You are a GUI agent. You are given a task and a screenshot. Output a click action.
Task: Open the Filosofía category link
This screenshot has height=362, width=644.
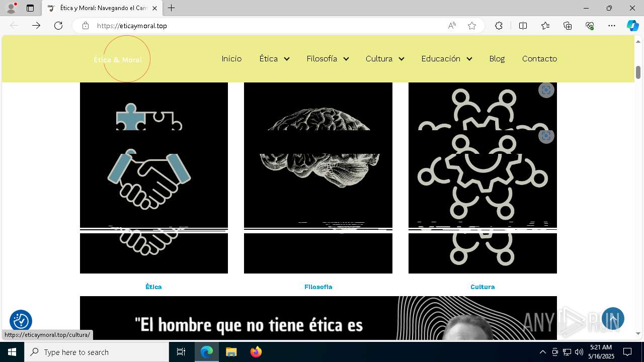tap(318, 287)
